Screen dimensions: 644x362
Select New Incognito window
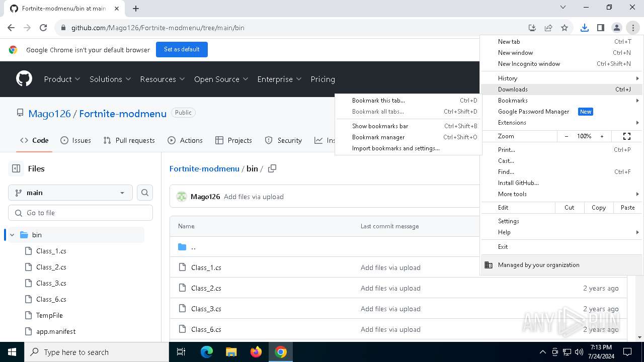pos(562,64)
